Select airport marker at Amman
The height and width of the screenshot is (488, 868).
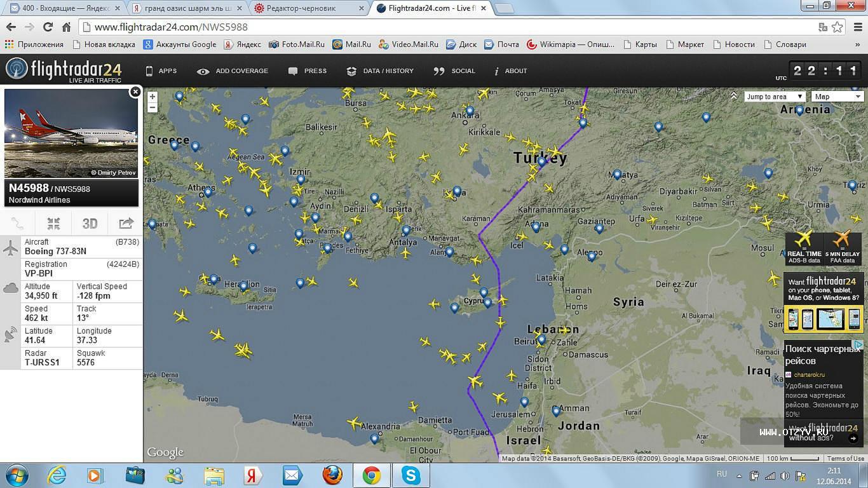556,411
